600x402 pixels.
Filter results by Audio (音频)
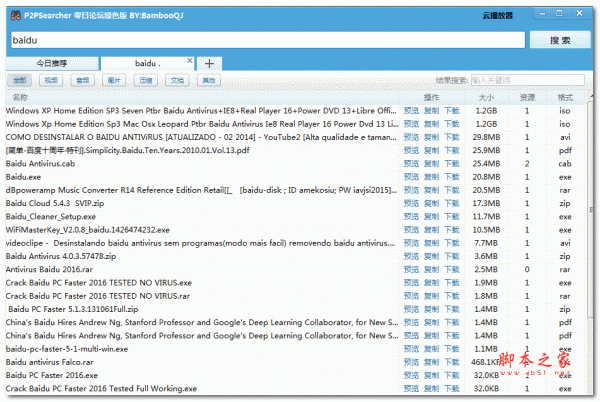[82, 80]
